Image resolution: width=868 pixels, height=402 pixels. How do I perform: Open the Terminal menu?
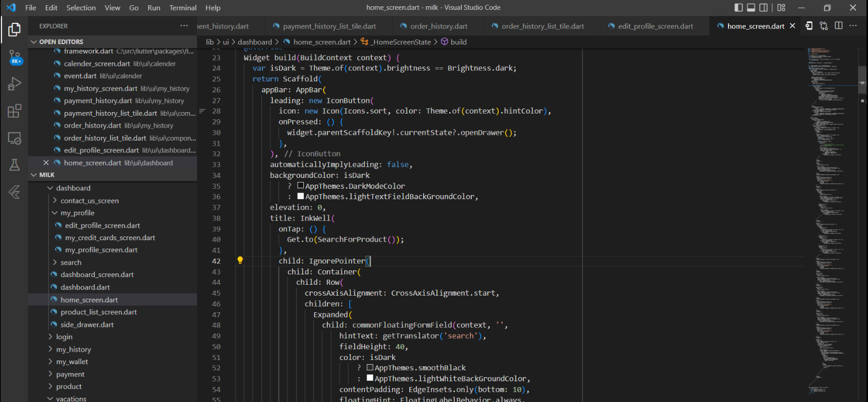coord(183,7)
